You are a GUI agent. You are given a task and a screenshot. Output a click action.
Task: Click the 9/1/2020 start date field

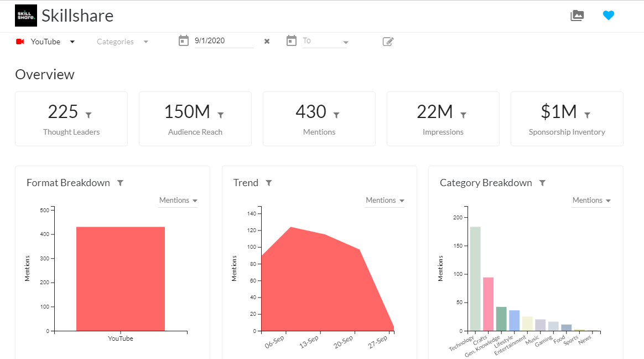[224, 40]
